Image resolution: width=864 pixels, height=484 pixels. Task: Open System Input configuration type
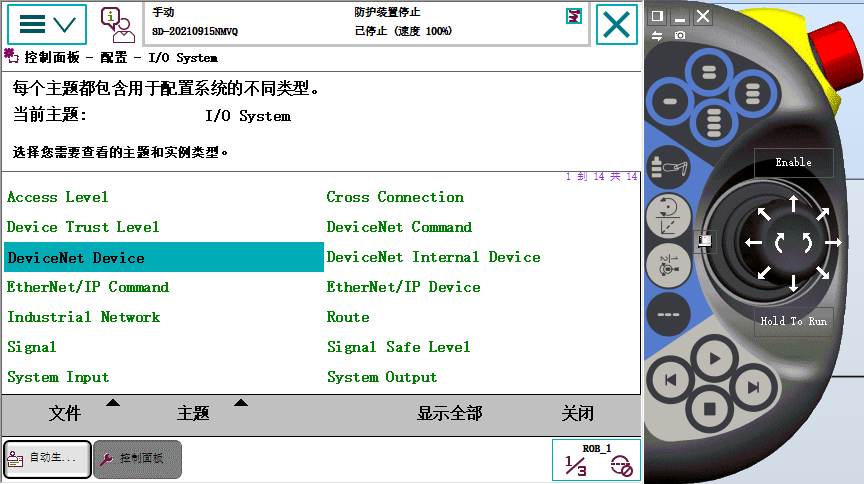pos(58,377)
